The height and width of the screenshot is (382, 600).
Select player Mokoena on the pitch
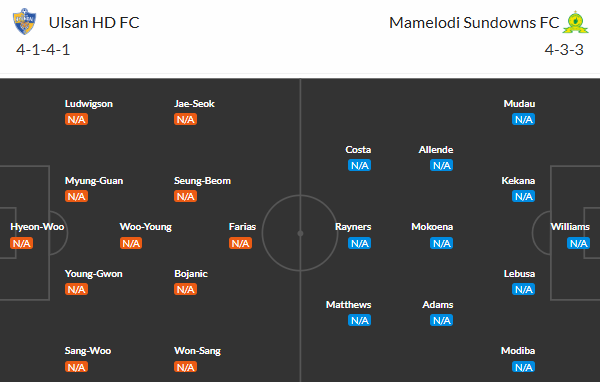pyautogui.click(x=432, y=227)
